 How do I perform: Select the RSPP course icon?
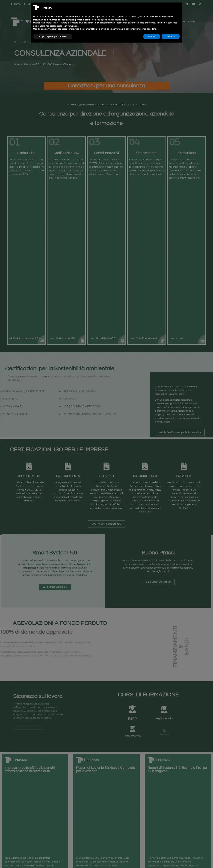pyautogui.click(x=132, y=709)
